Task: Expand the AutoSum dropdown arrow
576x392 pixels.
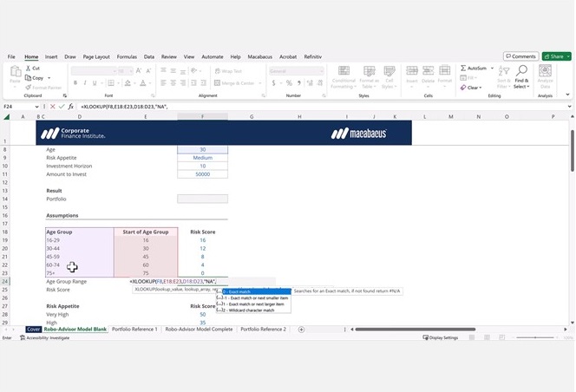Action: coord(492,68)
